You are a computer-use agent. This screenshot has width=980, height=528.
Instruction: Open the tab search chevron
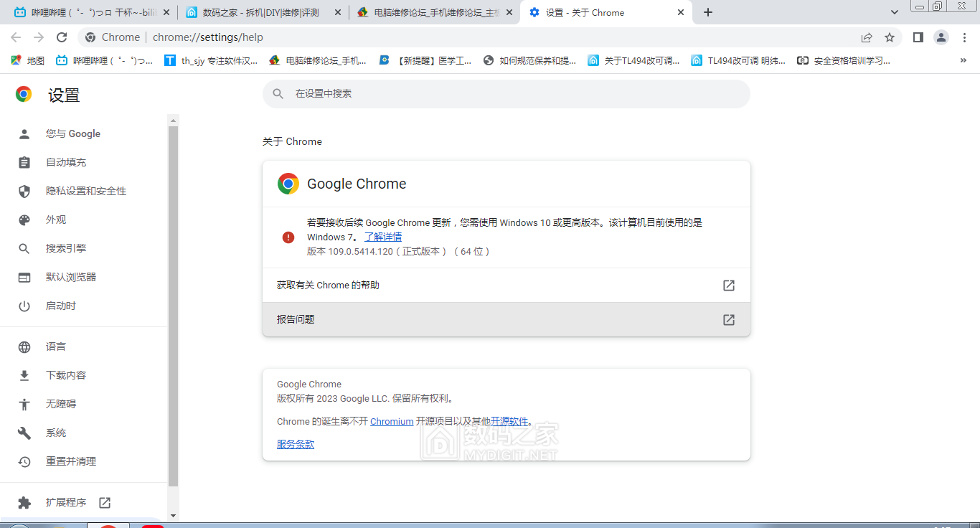[895, 12]
